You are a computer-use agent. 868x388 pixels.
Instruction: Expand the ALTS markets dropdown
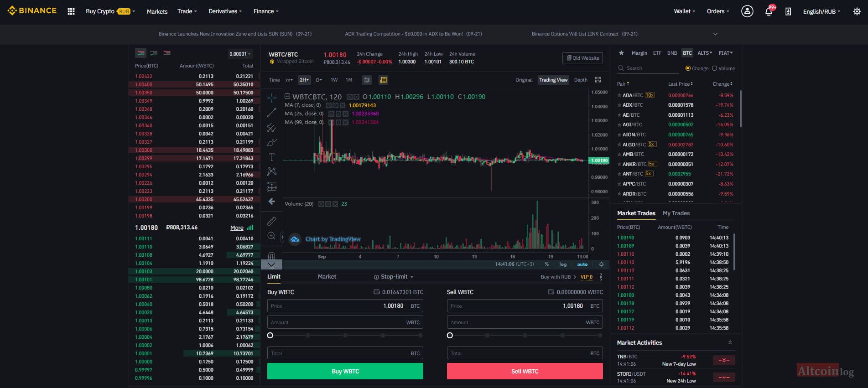tap(704, 53)
